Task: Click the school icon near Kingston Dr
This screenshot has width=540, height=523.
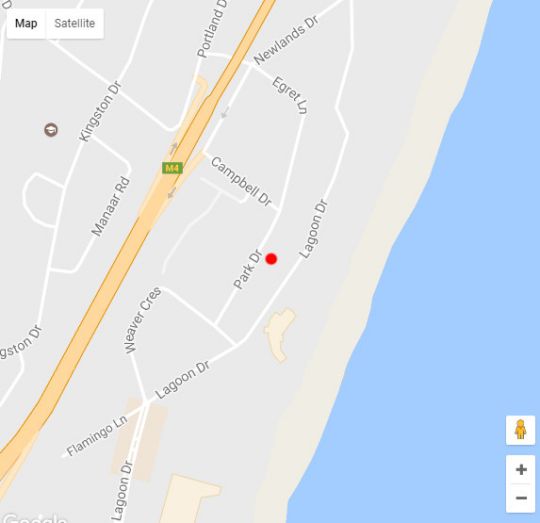Action: pos(51,130)
